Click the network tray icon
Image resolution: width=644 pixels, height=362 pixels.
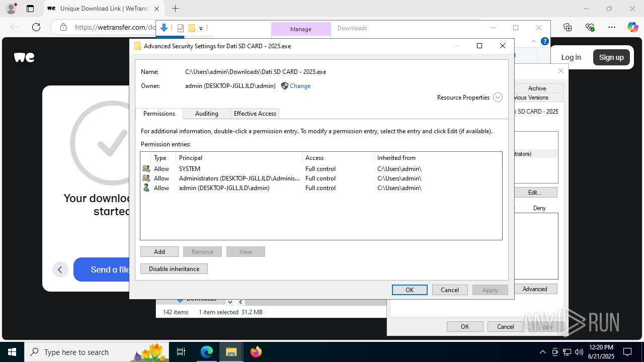(x=567, y=352)
